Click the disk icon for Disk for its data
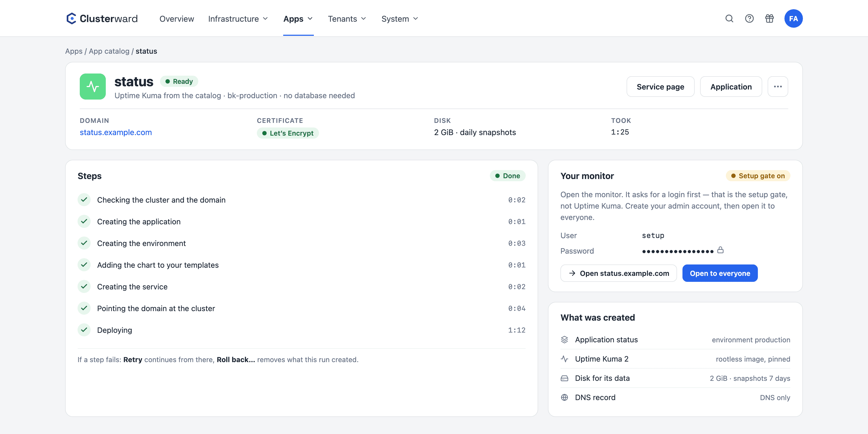Viewport: 868px width, 434px height. (564, 378)
